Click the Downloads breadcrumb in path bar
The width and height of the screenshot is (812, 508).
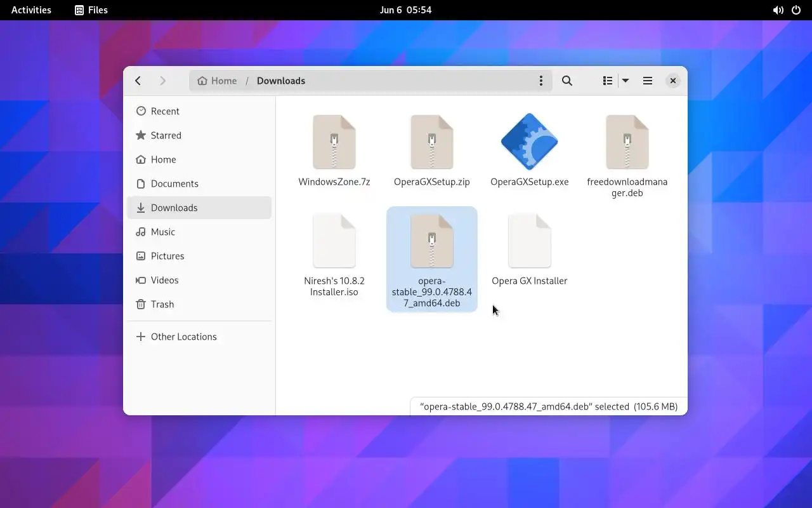pyautogui.click(x=281, y=81)
